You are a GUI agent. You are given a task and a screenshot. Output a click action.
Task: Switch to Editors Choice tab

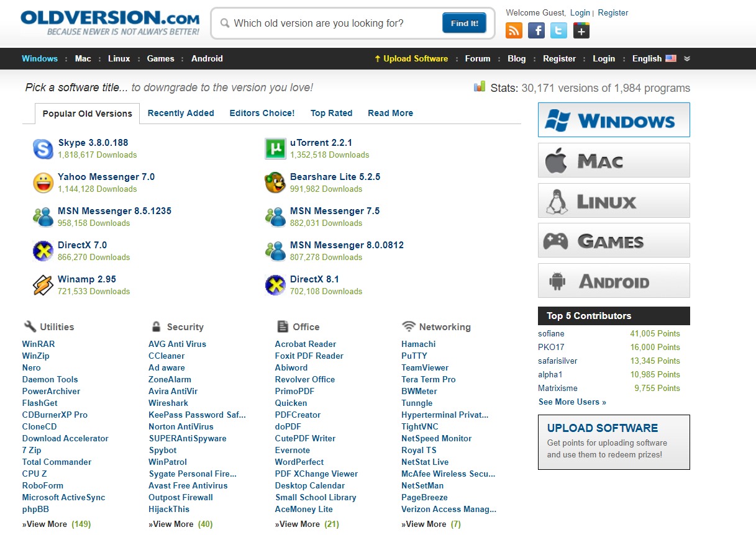click(x=262, y=113)
